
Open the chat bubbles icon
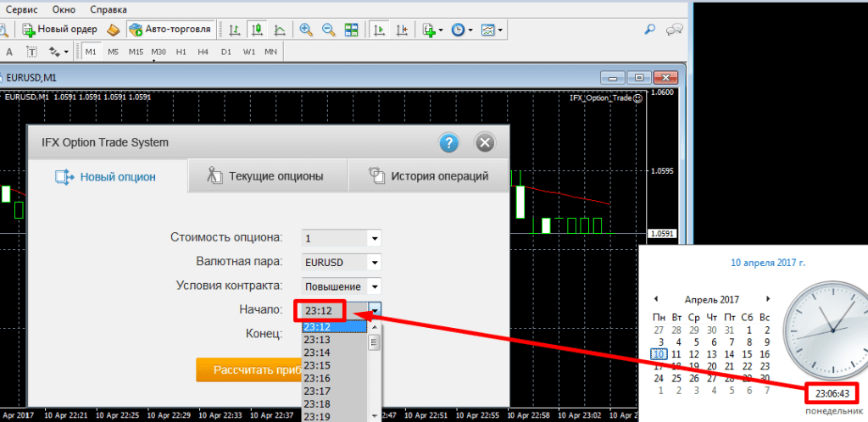(674, 30)
